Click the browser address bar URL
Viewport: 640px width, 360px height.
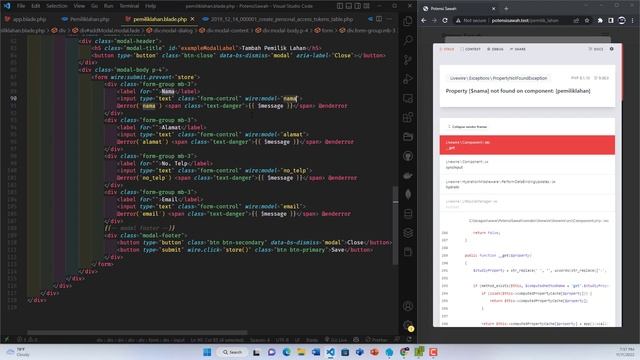(525, 20)
